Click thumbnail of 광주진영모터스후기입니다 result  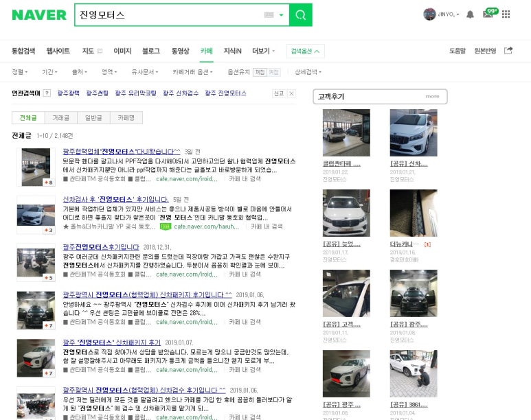point(36,263)
